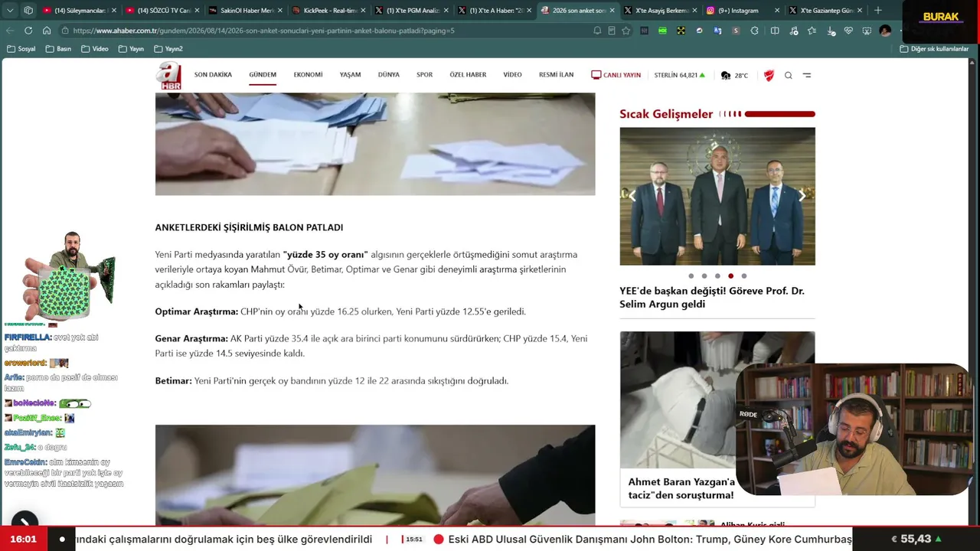Open Basın bookmarks folder
Screen dimensions: 980x551
58,49
